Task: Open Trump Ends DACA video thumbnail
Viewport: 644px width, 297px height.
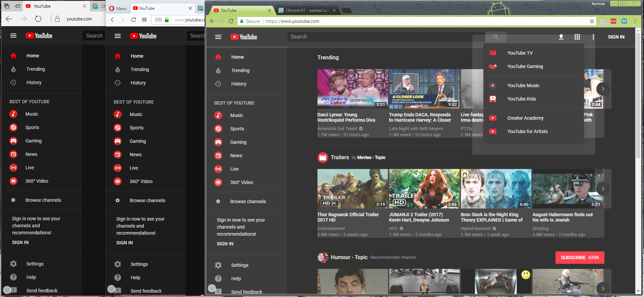Action: 424,89
